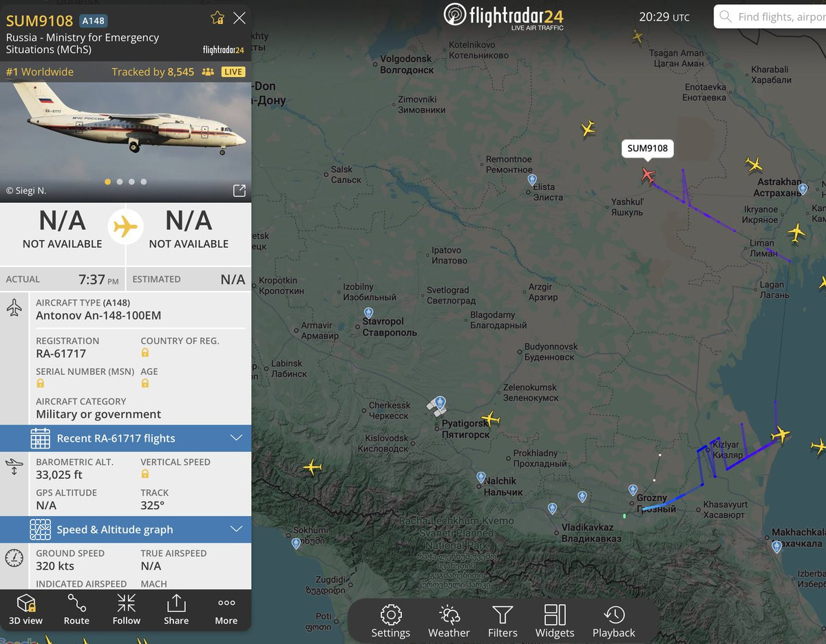Viewport: 826px width, 644px height.
Task: Open the 3D view
Action: 25,610
